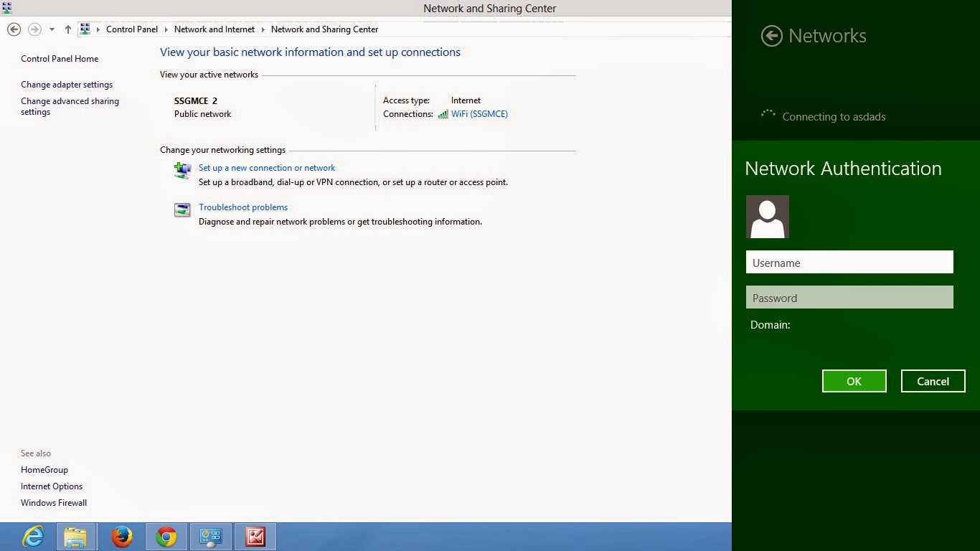The height and width of the screenshot is (551, 980).
Task: Go to Network and Internet in breadcrumb
Action: click(215, 29)
